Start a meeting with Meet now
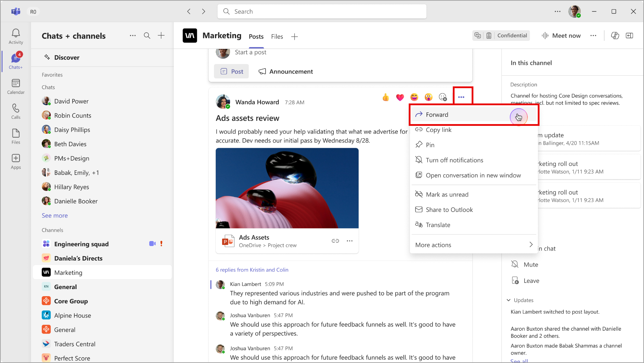 coord(561,36)
